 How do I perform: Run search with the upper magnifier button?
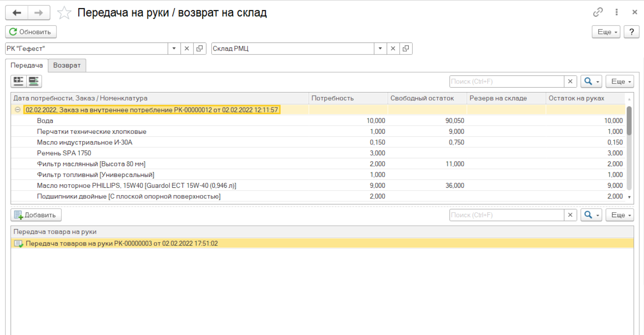(591, 81)
